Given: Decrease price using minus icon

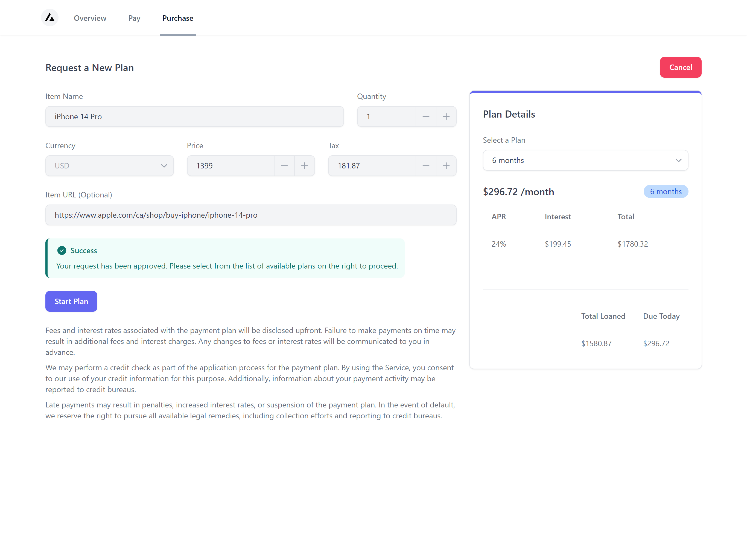Looking at the screenshot, I should point(284,166).
